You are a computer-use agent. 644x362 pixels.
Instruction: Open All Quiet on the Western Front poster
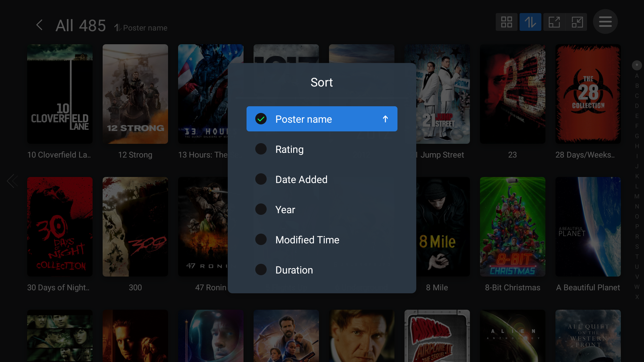point(588,336)
